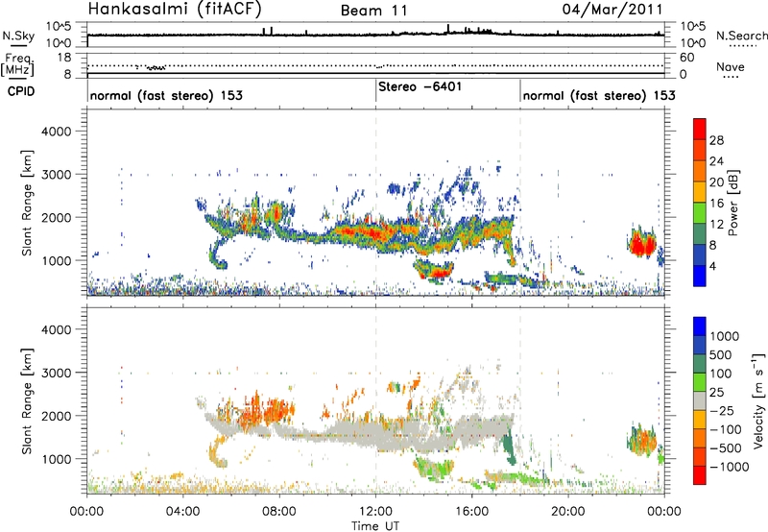
Task: Click the red echo blob near 22:00 in power panel
Action: click(x=642, y=243)
